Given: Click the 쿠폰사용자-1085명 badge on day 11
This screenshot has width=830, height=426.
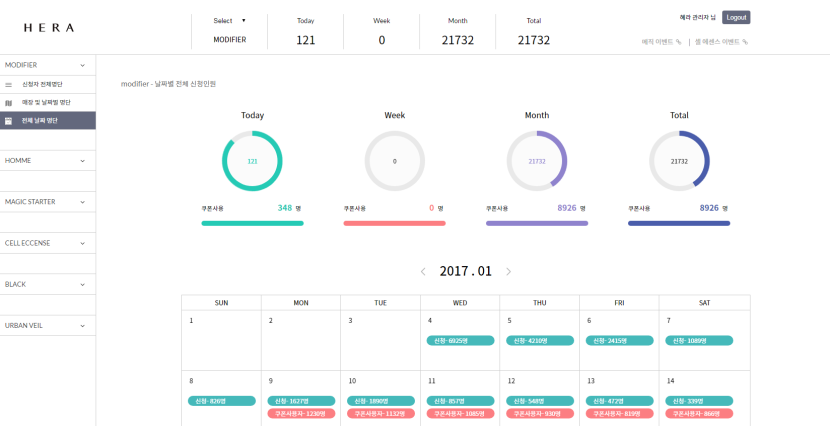Looking at the screenshot, I should pyautogui.click(x=461, y=413).
